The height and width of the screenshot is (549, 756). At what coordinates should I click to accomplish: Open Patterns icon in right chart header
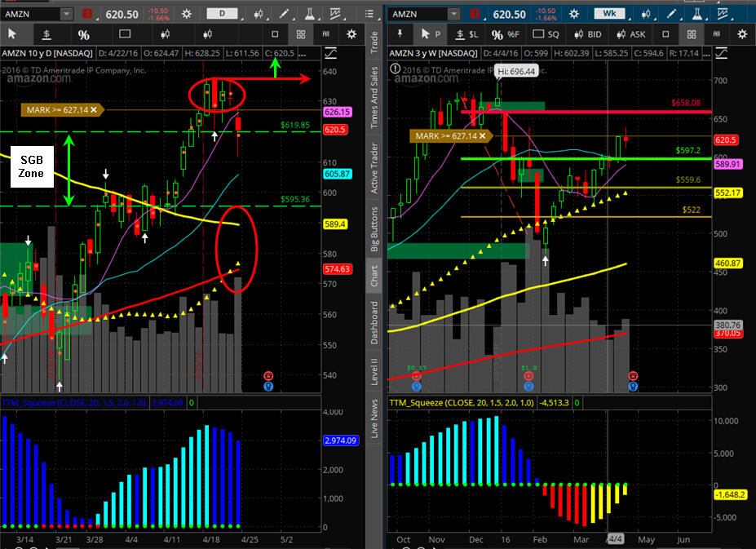pos(723,14)
